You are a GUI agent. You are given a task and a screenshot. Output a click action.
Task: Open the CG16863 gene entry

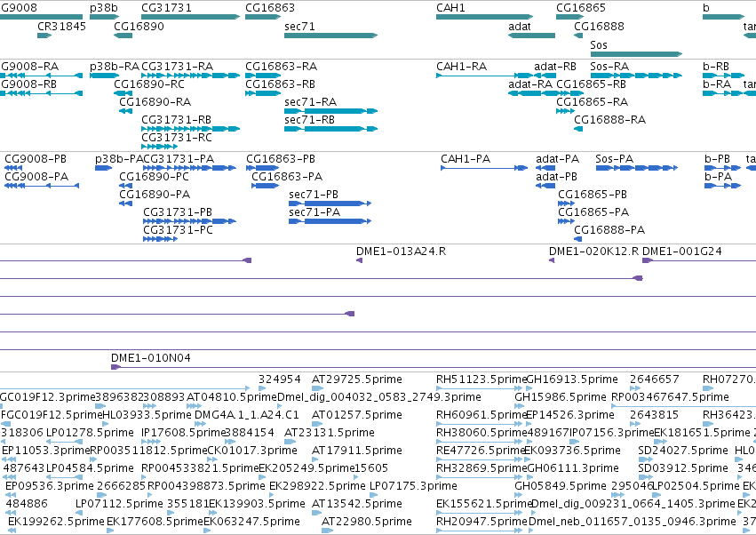tap(263, 17)
